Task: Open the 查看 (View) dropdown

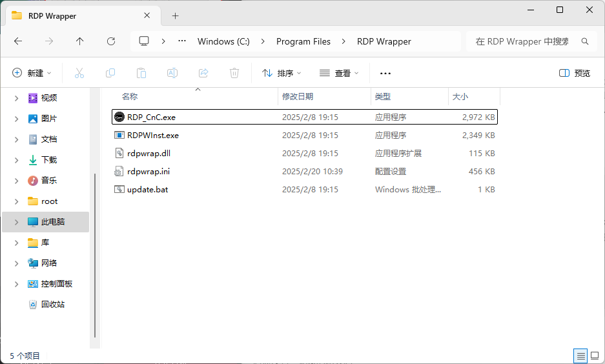Action: [339, 73]
